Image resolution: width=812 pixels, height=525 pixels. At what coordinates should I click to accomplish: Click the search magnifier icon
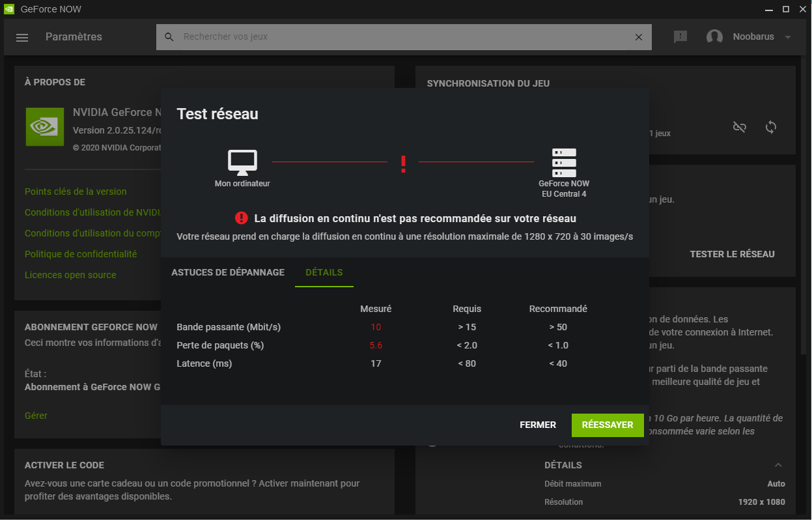(169, 37)
